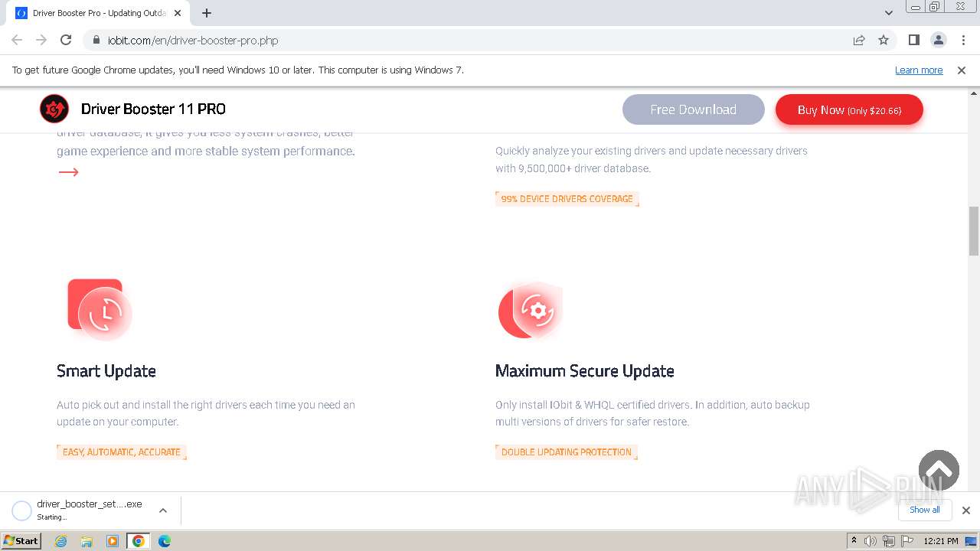Image resolution: width=980 pixels, height=551 pixels.
Task: Open the Chrome side panel icon
Action: pyautogui.click(x=914, y=41)
